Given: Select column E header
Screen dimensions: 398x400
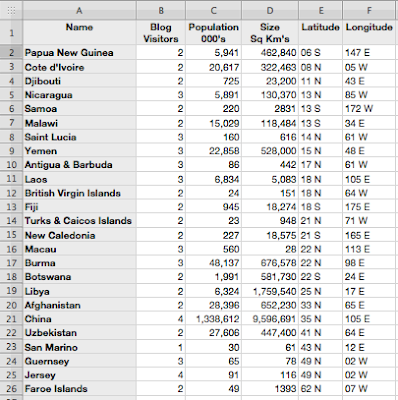Looking at the screenshot, I should click(320, 10).
